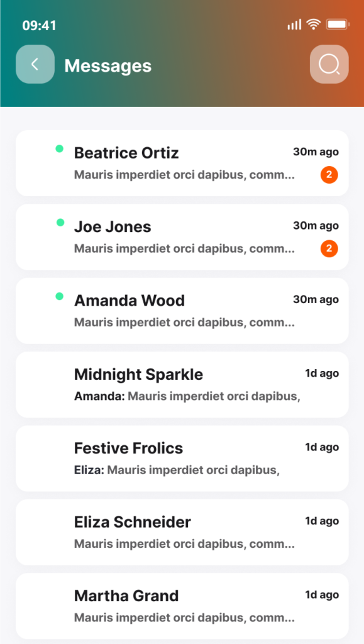Tap Beatrice Ortiz's unread badge showing 2
Image resolution: width=364 pixels, height=644 pixels.
(x=329, y=175)
